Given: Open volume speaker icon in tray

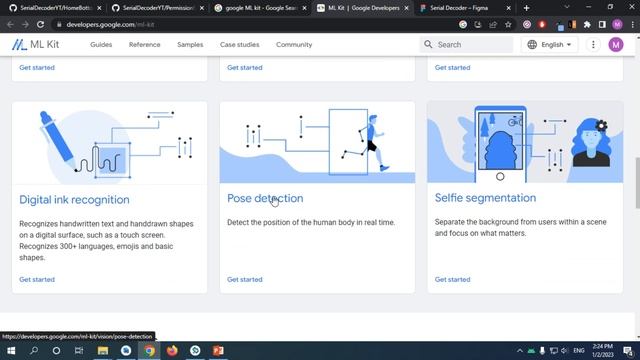Looking at the screenshot, I should [565, 351].
